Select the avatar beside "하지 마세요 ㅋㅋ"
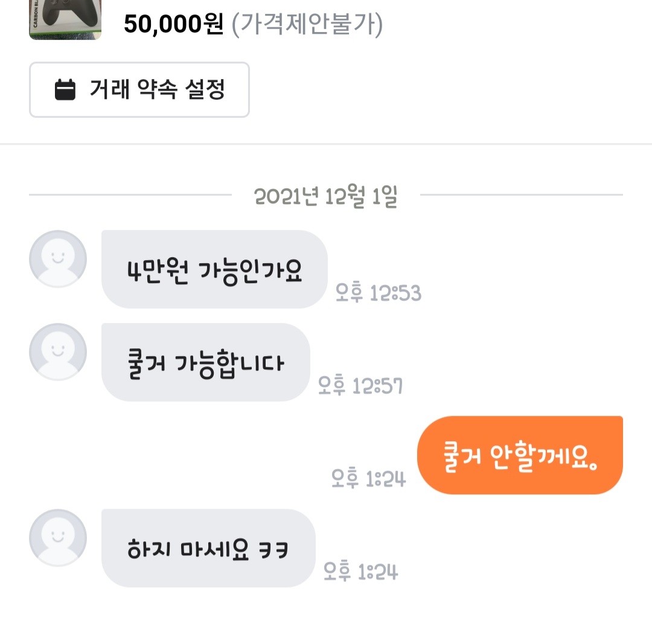Image resolution: width=652 pixels, height=644 pixels. point(58,538)
